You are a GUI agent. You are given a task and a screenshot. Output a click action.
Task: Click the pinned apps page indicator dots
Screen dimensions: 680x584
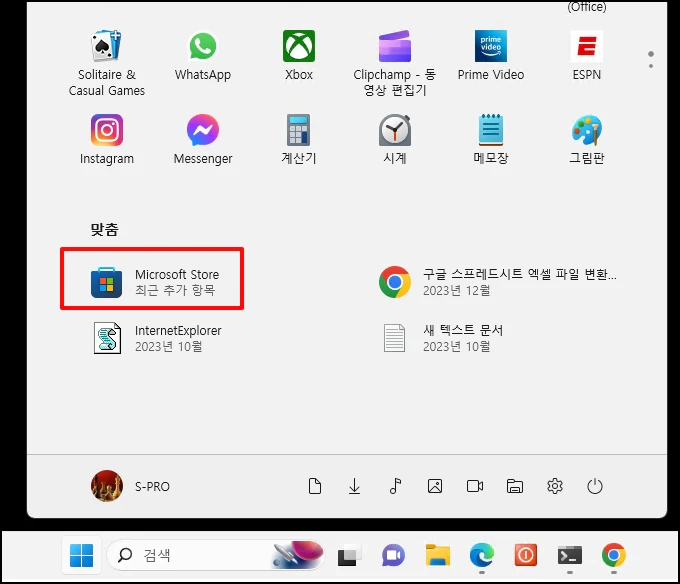pos(651,60)
